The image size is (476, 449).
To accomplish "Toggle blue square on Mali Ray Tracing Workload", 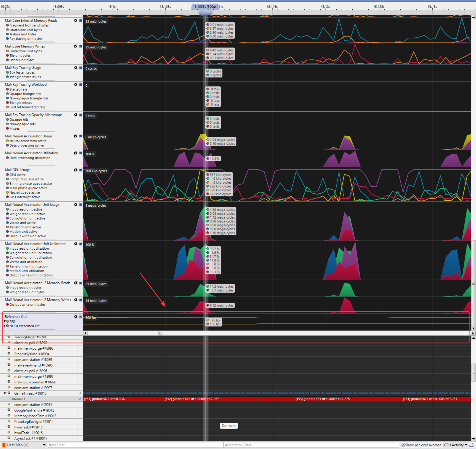I will click(x=81, y=85).
